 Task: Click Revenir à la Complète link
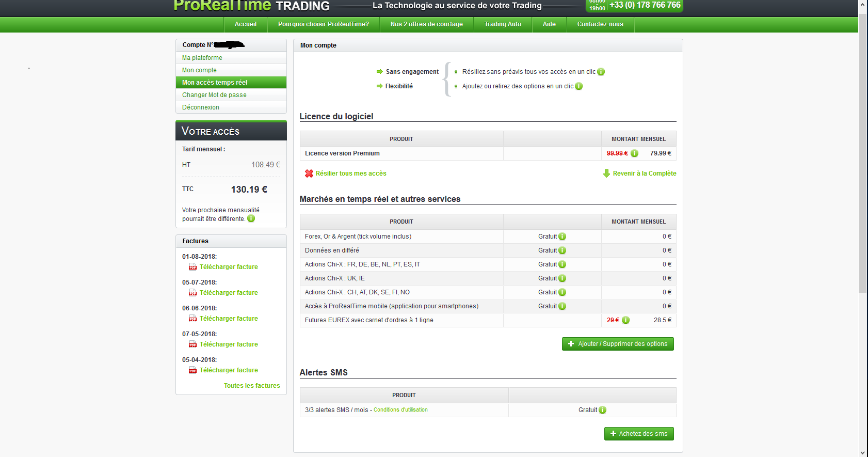(x=645, y=174)
